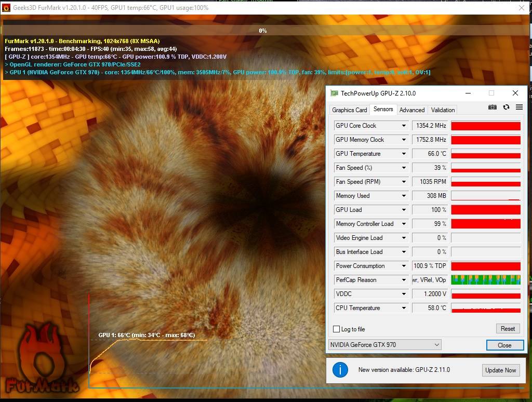Click the GPU-Z app icon in title bar
Screen dimensions: 532x402
335,93
